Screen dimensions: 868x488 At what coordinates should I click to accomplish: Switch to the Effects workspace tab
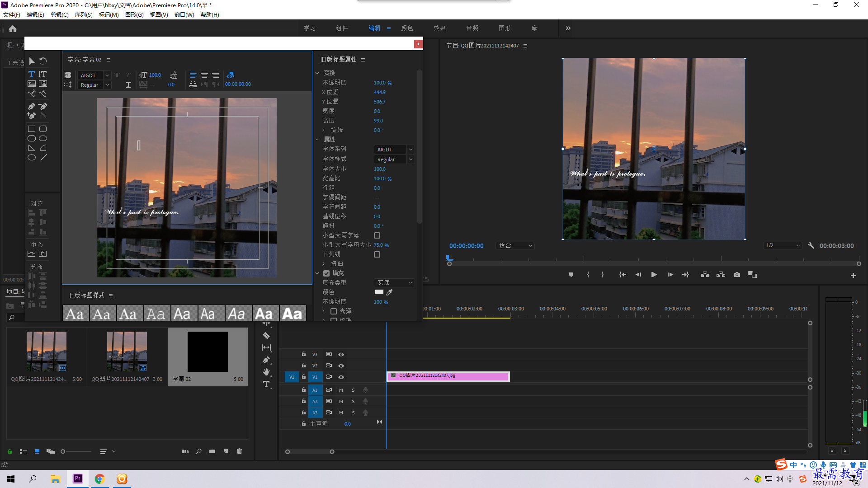(439, 28)
